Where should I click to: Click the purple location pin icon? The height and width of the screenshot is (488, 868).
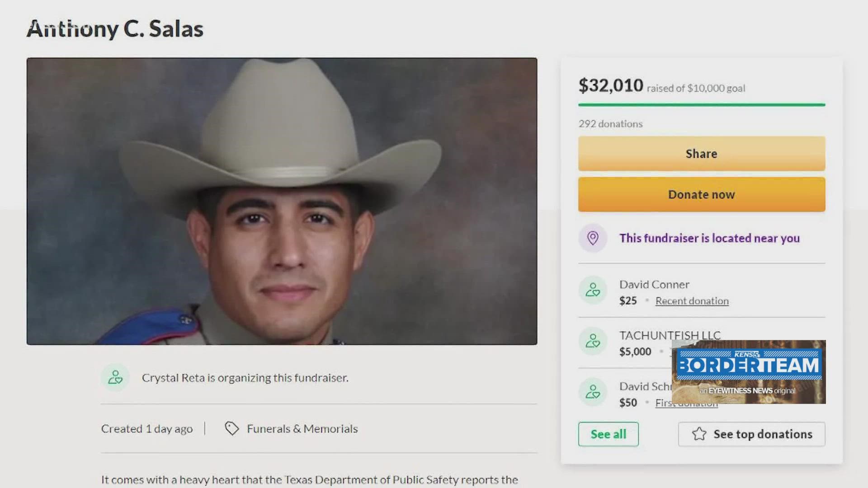tap(593, 238)
